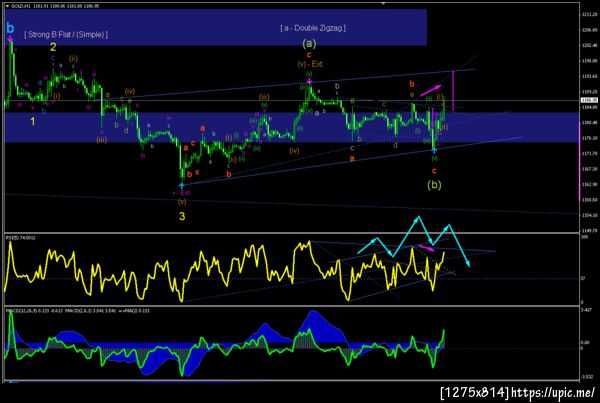Select the magenta arrow beside orange b label
The image size is (600, 403).
coord(430,91)
